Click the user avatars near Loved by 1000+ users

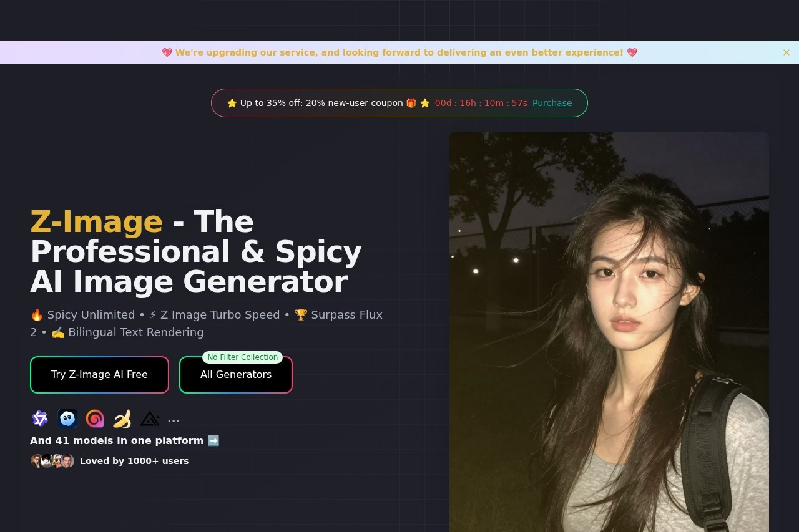tap(52, 461)
